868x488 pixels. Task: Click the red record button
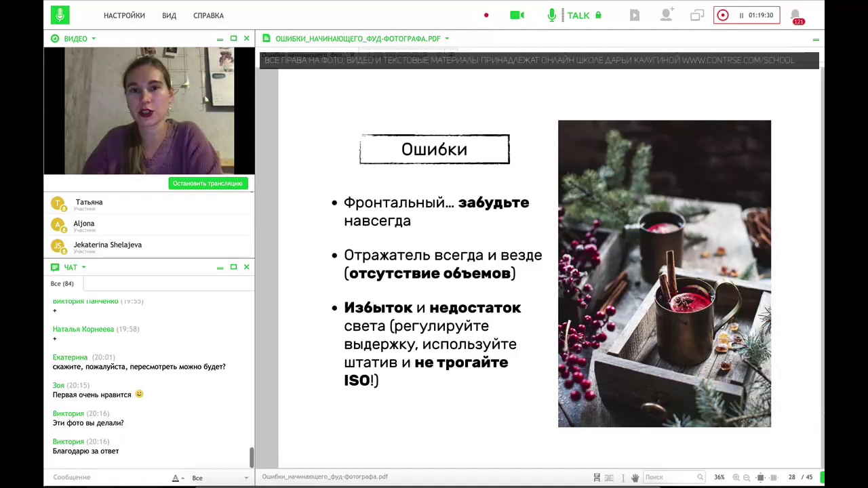click(x=723, y=15)
